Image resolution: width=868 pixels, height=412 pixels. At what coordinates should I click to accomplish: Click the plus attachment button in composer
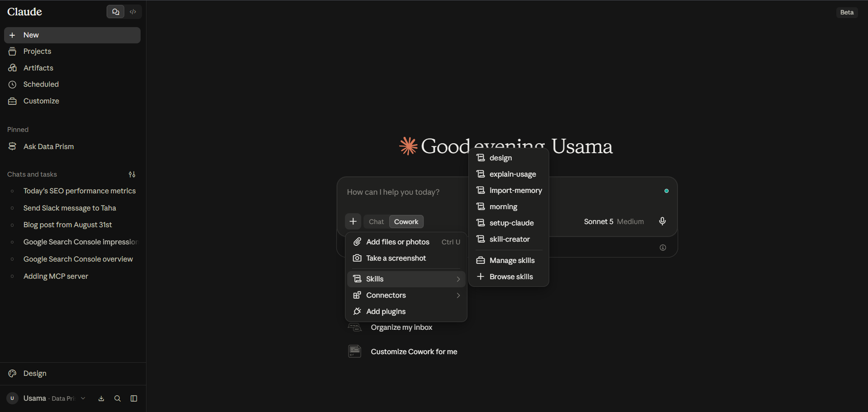[353, 221]
